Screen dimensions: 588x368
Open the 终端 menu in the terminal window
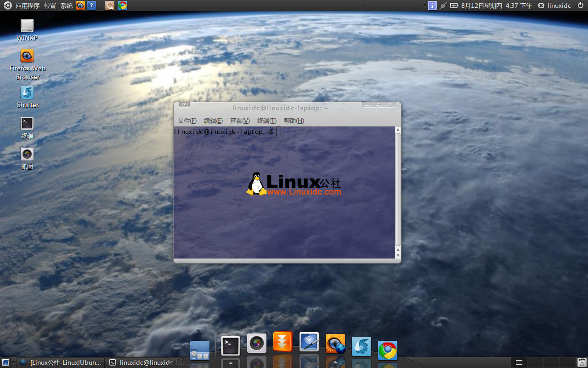coord(267,121)
